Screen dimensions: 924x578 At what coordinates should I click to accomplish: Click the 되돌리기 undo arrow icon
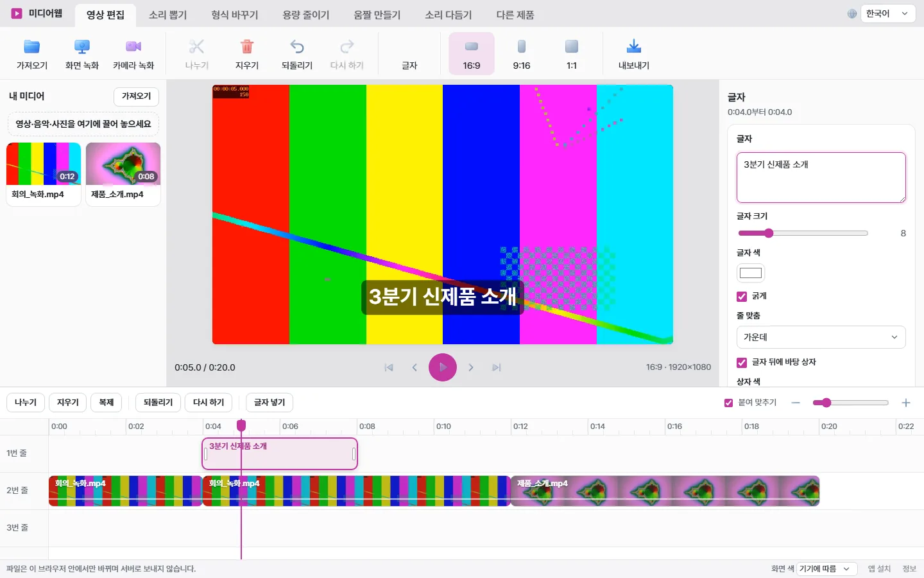pyautogui.click(x=297, y=46)
